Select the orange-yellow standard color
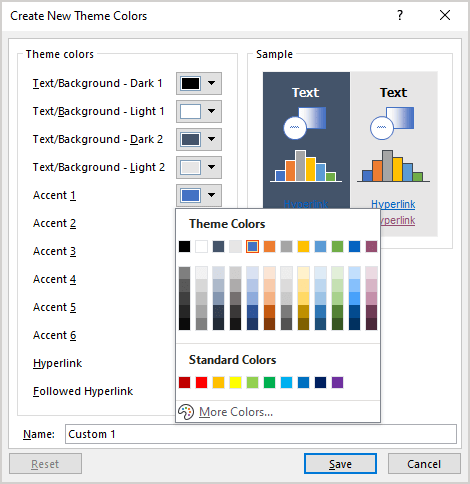Viewport: 470px width, 484px height. coord(218,383)
